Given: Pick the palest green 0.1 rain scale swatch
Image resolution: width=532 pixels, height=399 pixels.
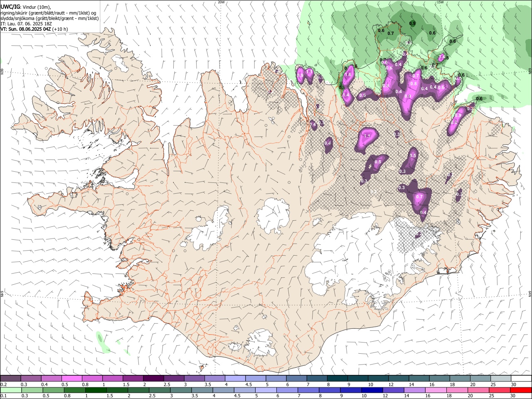Looking at the screenshot, I should (11, 390).
